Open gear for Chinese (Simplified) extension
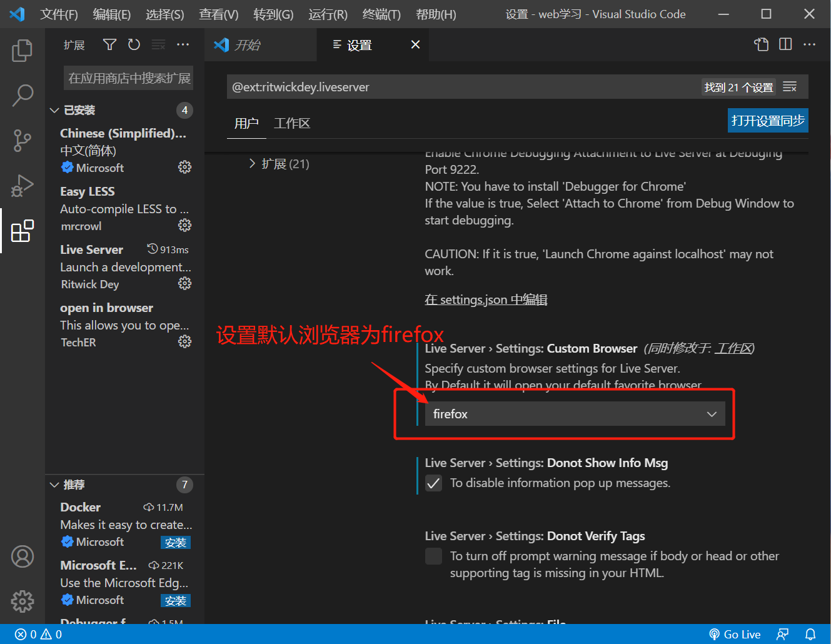831x644 pixels. pyautogui.click(x=184, y=167)
